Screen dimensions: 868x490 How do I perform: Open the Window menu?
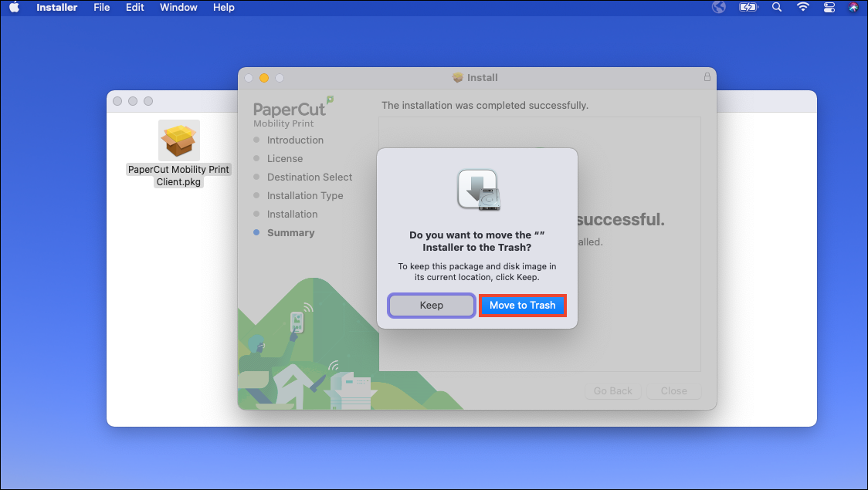click(178, 7)
